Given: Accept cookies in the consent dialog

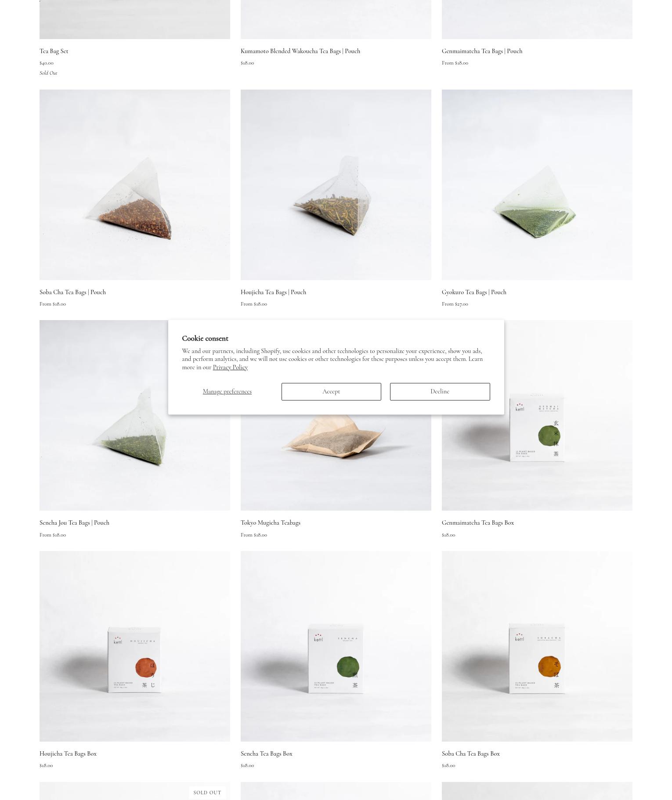Looking at the screenshot, I should (331, 391).
